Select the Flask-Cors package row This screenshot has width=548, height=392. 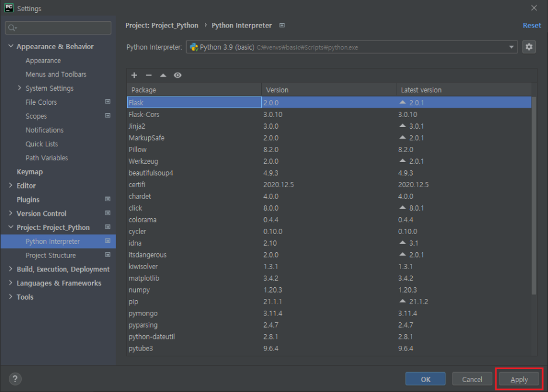(x=329, y=114)
